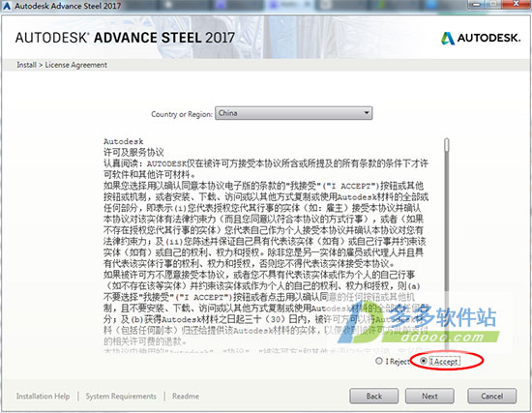The image size is (532, 413).
Task: Click the 'Install > License Agreement' breadcrumb text
Action: point(62,65)
